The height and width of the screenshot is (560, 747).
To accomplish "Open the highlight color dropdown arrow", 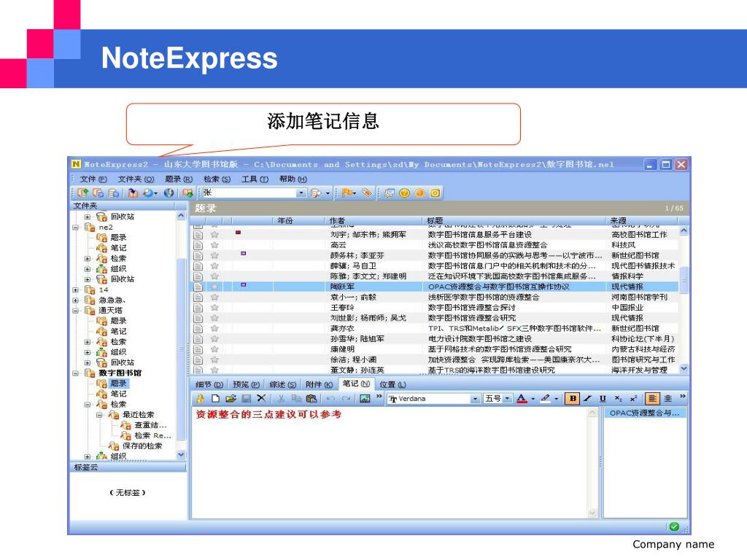I will coord(557,399).
